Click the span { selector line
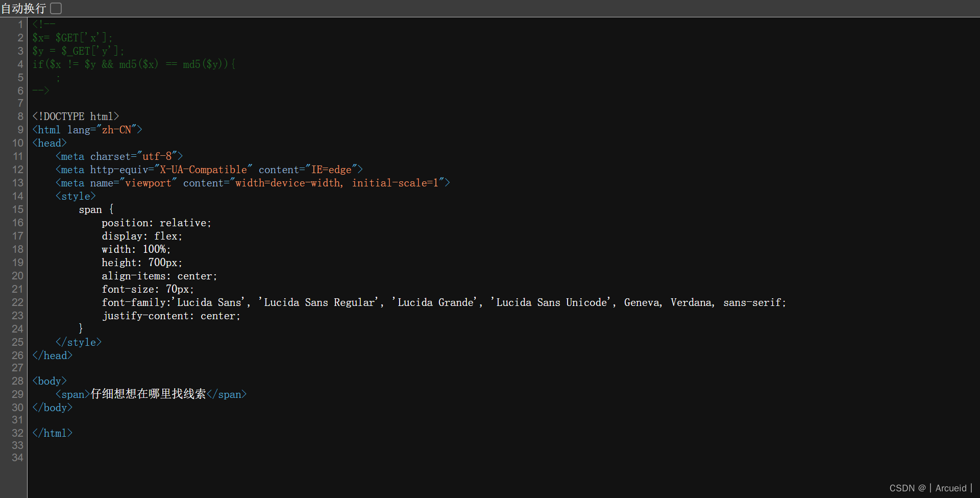980x498 pixels. tap(96, 209)
